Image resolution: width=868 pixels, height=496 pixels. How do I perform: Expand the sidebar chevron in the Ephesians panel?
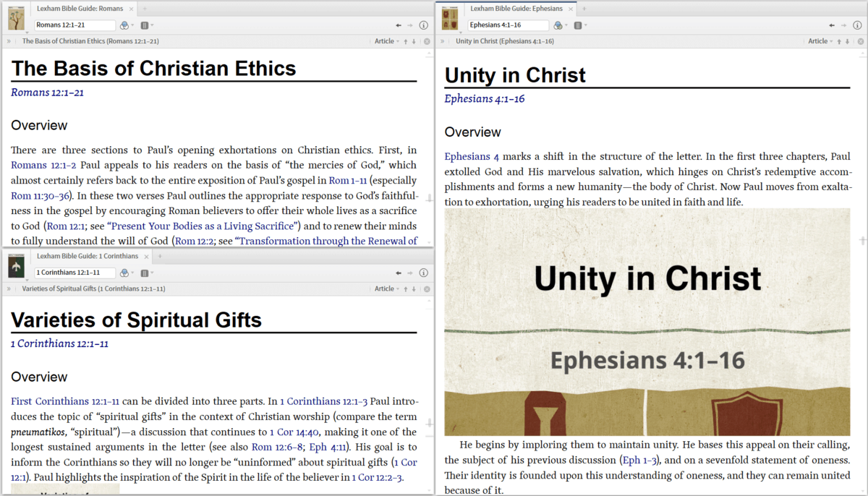pos(443,41)
